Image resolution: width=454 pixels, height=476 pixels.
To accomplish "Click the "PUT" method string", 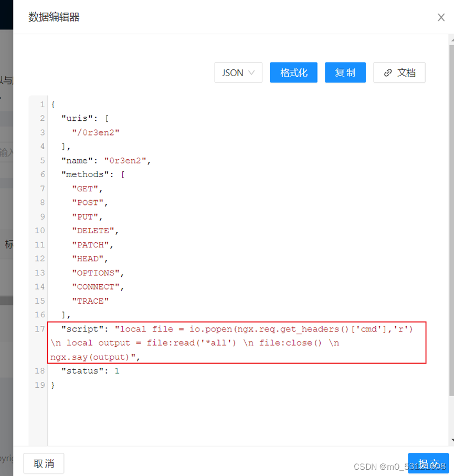I will (85, 217).
